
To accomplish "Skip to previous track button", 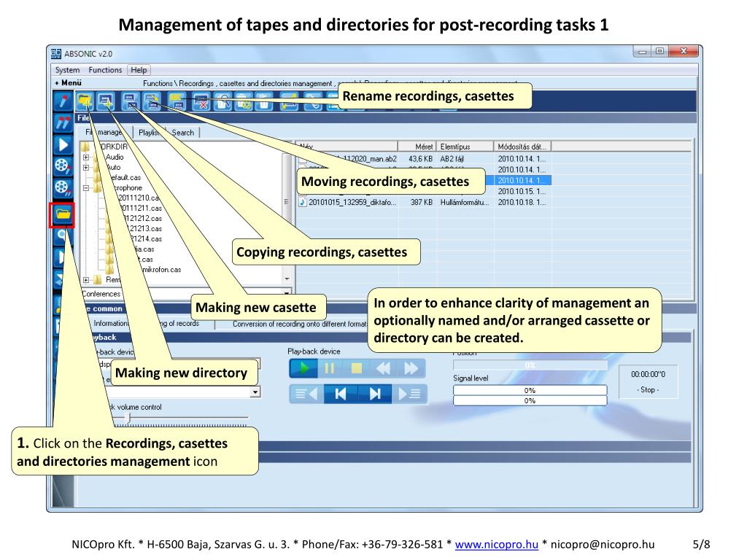I will click(341, 394).
